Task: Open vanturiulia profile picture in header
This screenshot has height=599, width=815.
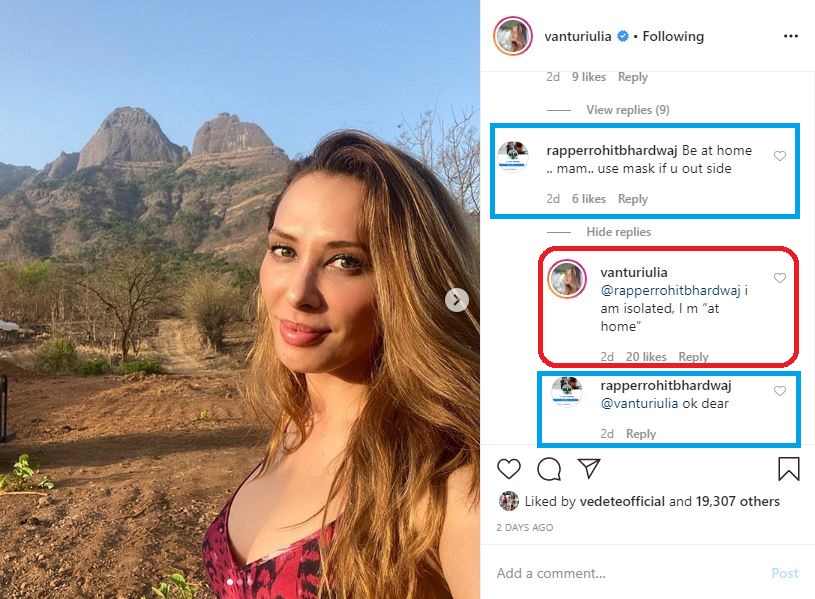Action: pos(513,36)
